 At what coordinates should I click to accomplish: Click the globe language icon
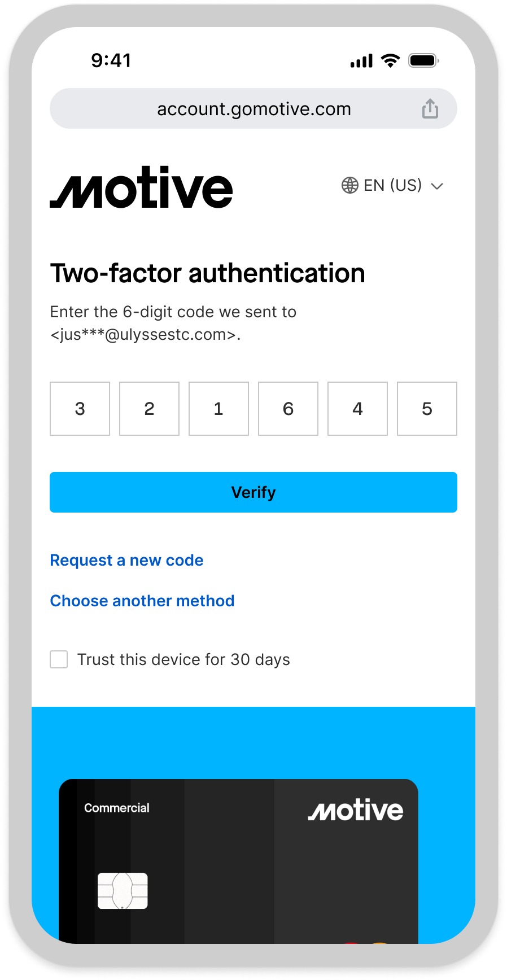350,185
